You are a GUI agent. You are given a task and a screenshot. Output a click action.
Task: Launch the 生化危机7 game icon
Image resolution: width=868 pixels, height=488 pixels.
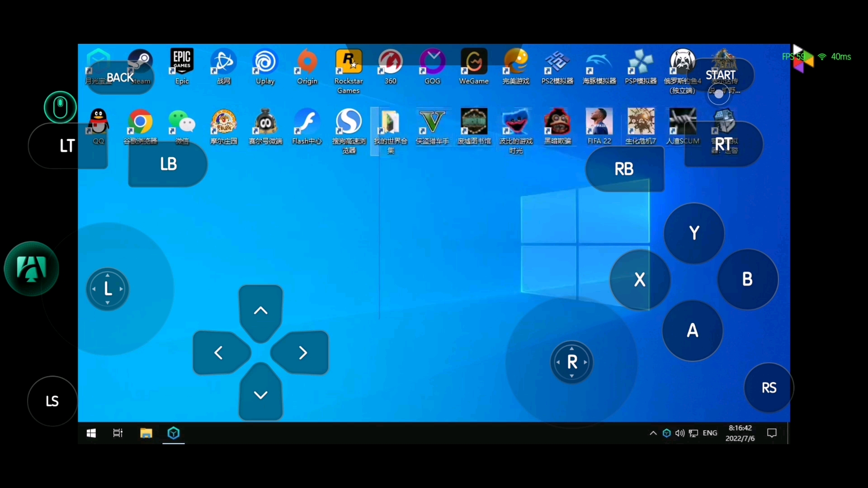point(641,127)
